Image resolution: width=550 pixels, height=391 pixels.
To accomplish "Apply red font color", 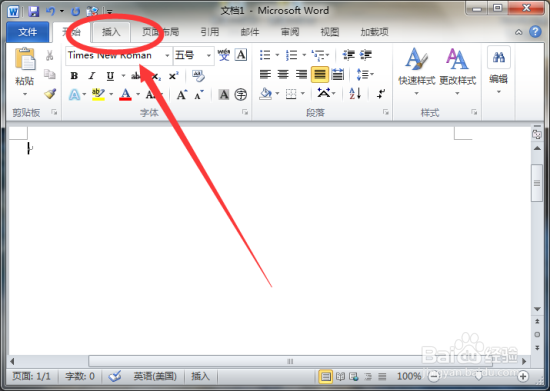I will point(125,94).
